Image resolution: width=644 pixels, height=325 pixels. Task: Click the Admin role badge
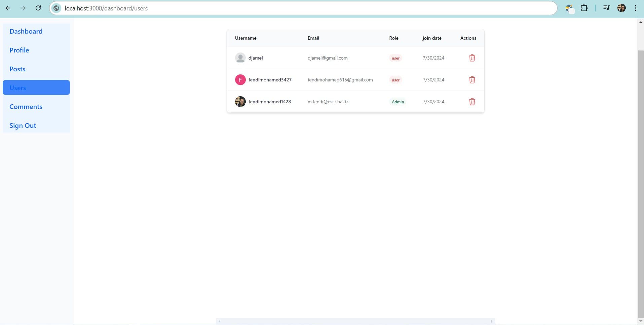tap(398, 102)
